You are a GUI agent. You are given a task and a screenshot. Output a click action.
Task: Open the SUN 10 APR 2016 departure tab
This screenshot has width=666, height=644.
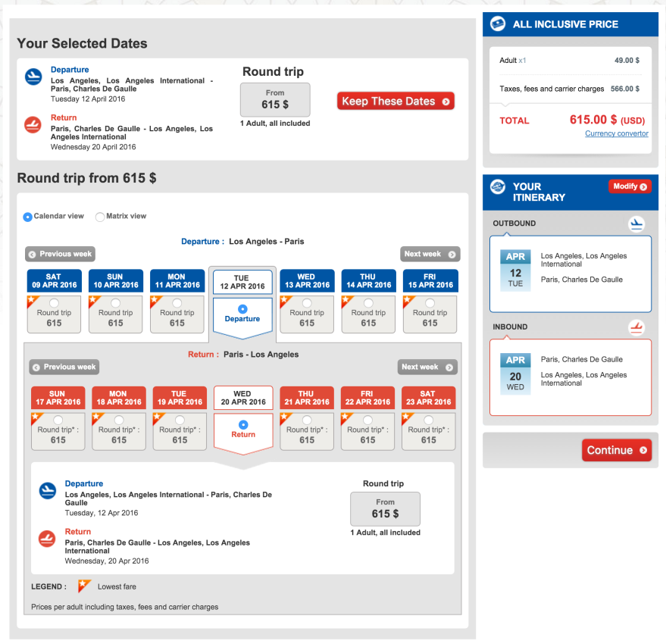116,281
